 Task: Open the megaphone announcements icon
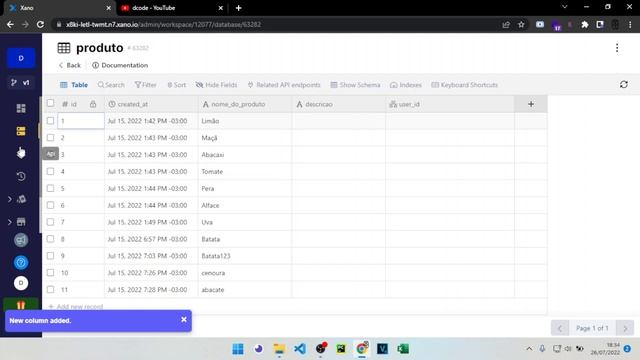tap(21, 240)
